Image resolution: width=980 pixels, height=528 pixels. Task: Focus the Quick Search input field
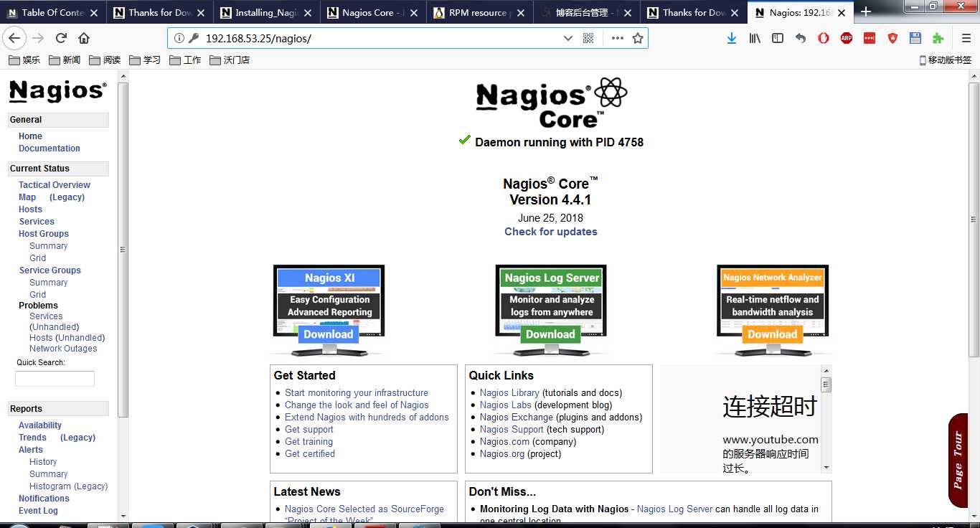click(55, 379)
